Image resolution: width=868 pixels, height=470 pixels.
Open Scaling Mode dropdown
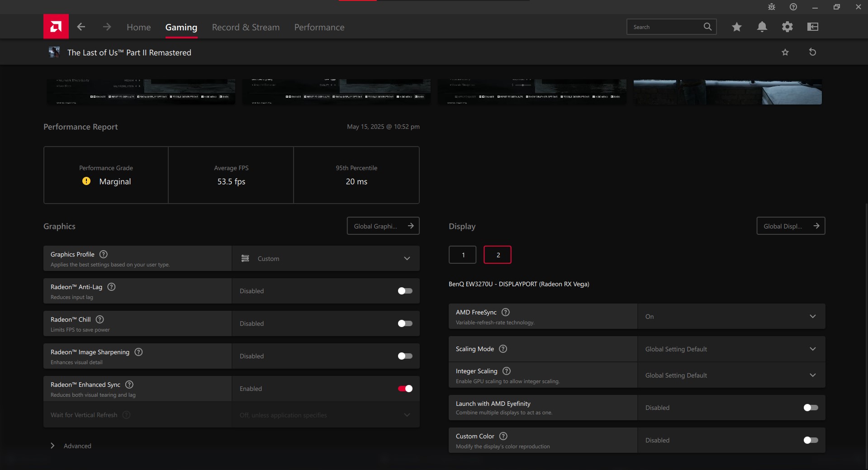pos(731,349)
